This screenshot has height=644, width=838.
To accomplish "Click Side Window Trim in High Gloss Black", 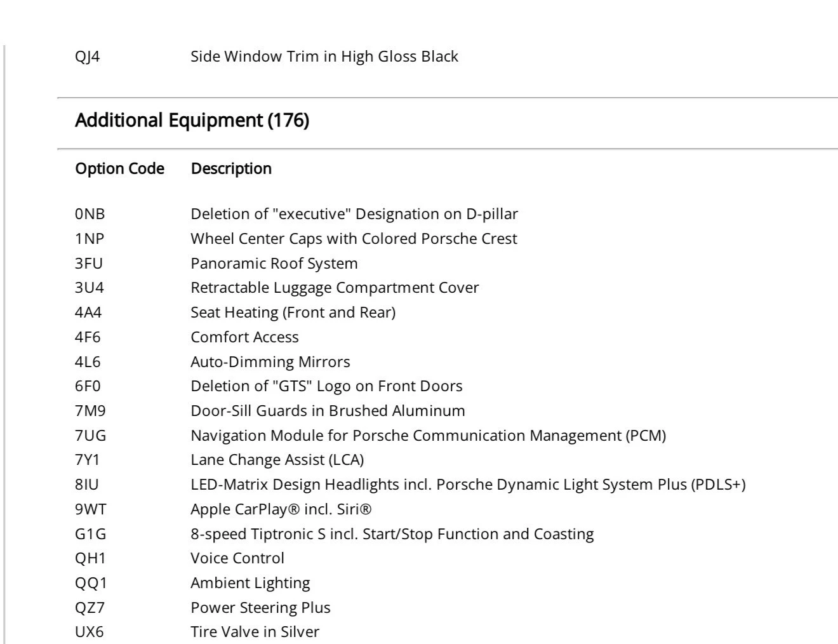I will [324, 57].
